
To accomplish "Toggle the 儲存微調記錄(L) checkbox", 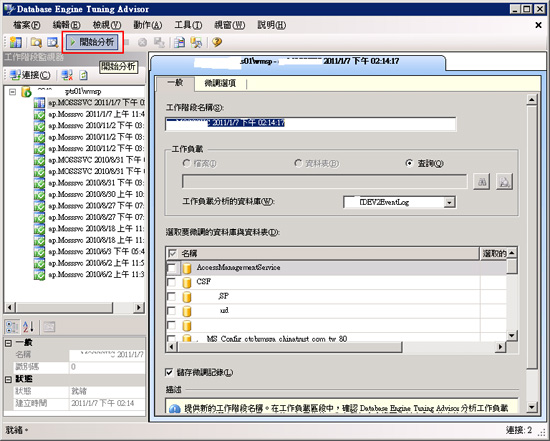I will 169,372.
